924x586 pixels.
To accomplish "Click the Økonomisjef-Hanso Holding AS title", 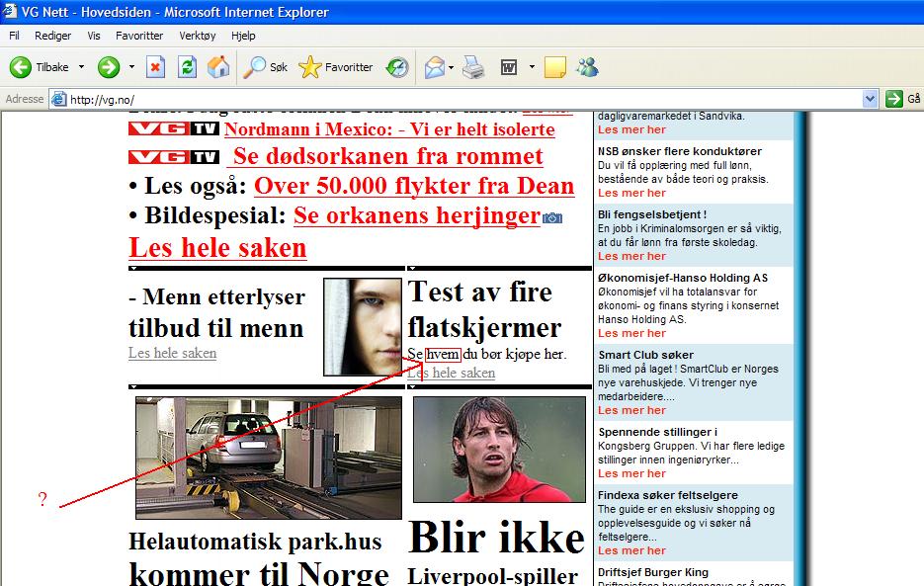I will point(683,278).
